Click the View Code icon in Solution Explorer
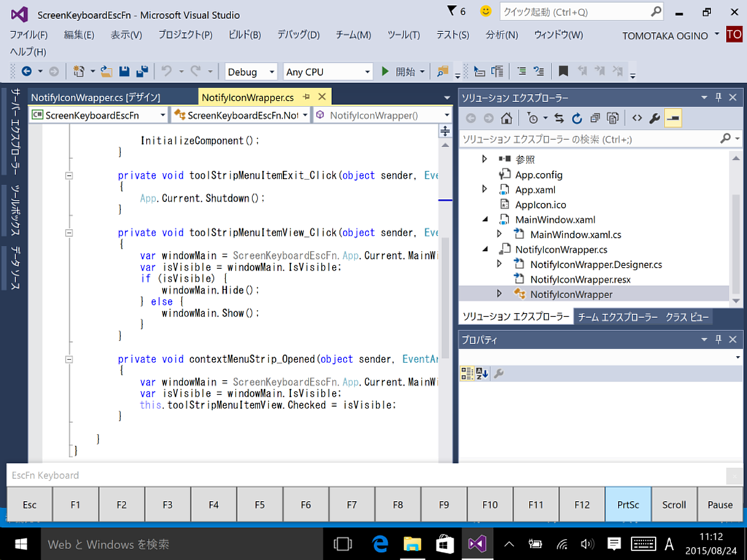Screen dimensions: 747x560 point(637,118)
